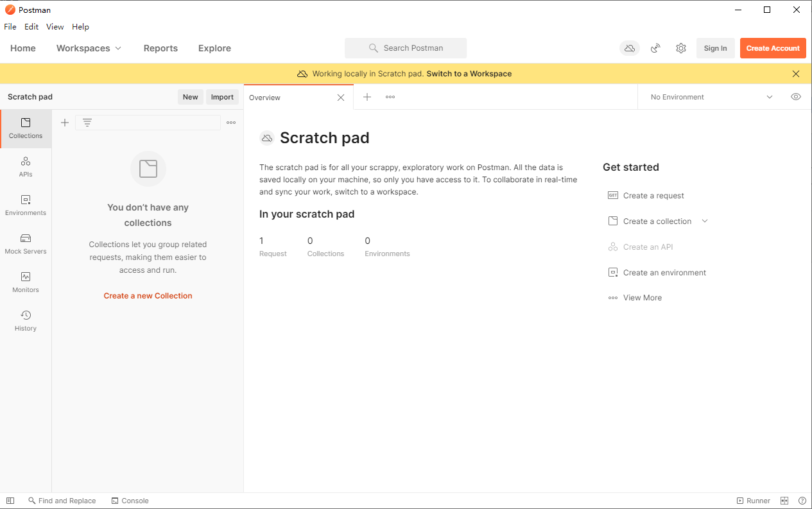This screenshot has width=812, height=509.
Task: Open a new tab with plus icon
Action: (367, 97)
